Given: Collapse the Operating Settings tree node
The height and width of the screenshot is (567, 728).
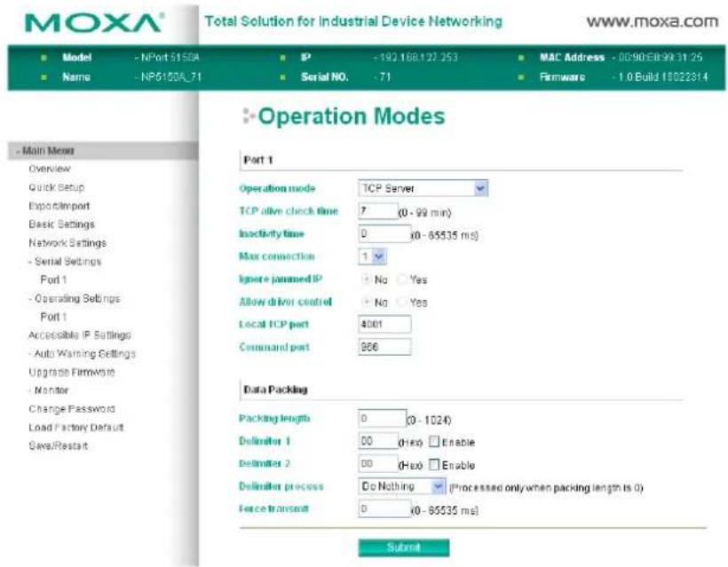Looking at the screenshot, I should pyautogui.click(x=75, y=298).
